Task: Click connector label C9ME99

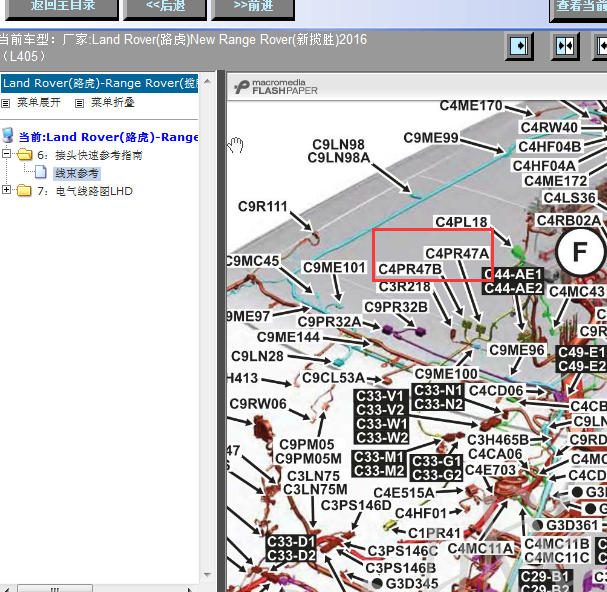Action: pyautogui.click(x=431, y=137)
